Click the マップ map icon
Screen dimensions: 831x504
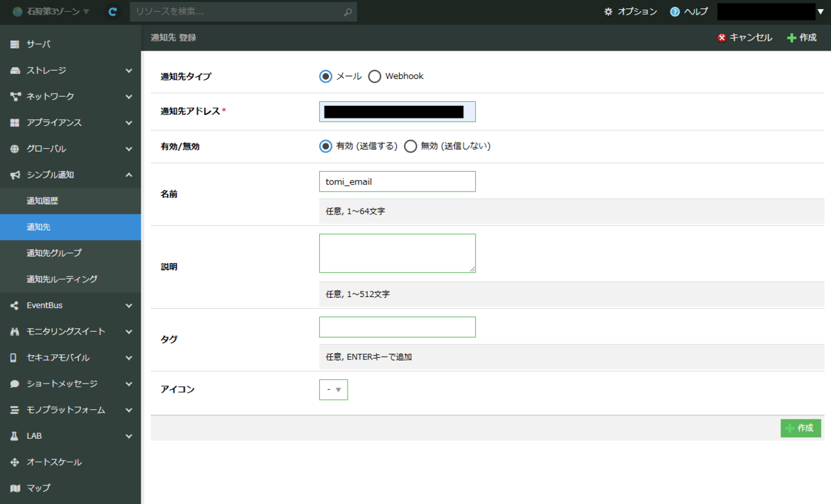(x=15, y=488)
